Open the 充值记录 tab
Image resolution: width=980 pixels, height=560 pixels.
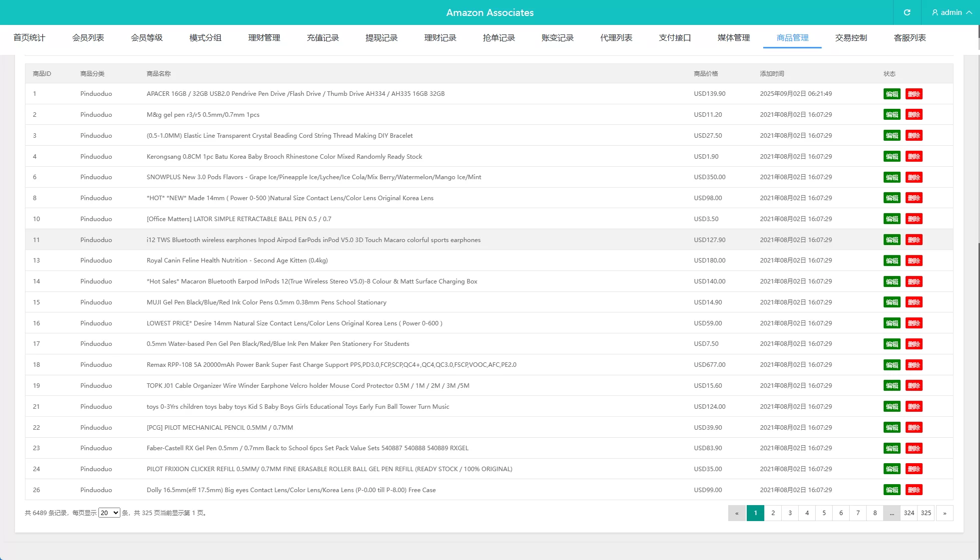coord(323,38)
